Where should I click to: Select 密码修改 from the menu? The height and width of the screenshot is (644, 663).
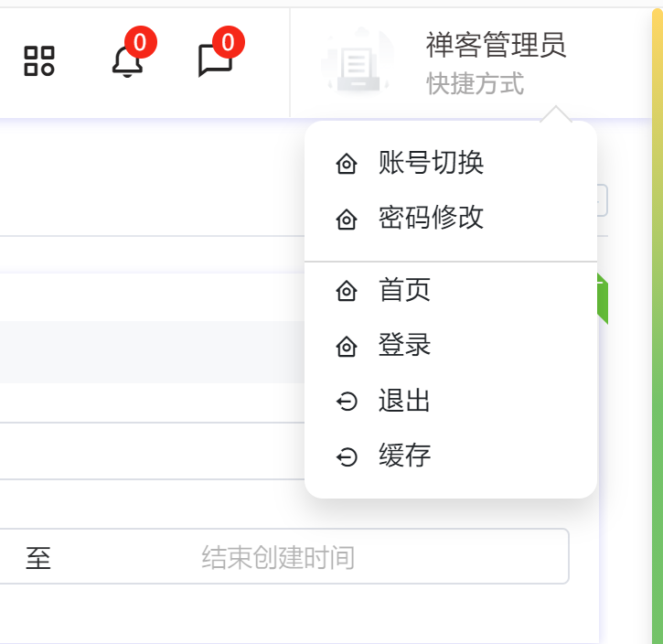click(x=451, y=218)
